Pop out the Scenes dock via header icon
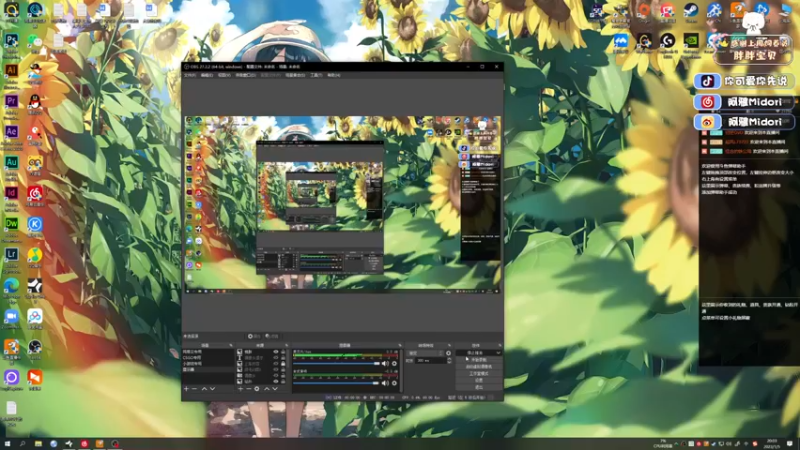Viewport: 800px width, 450px height. [x=231, y=345]
